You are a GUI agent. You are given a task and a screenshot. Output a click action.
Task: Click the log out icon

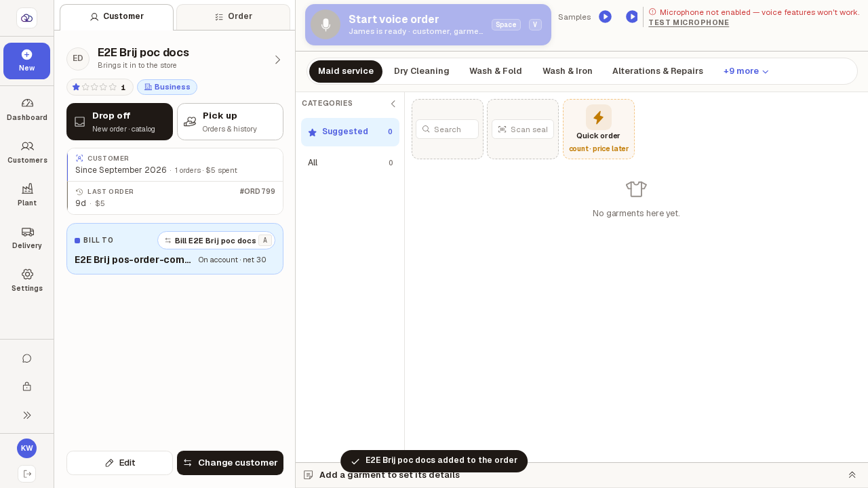pos(27,474)
